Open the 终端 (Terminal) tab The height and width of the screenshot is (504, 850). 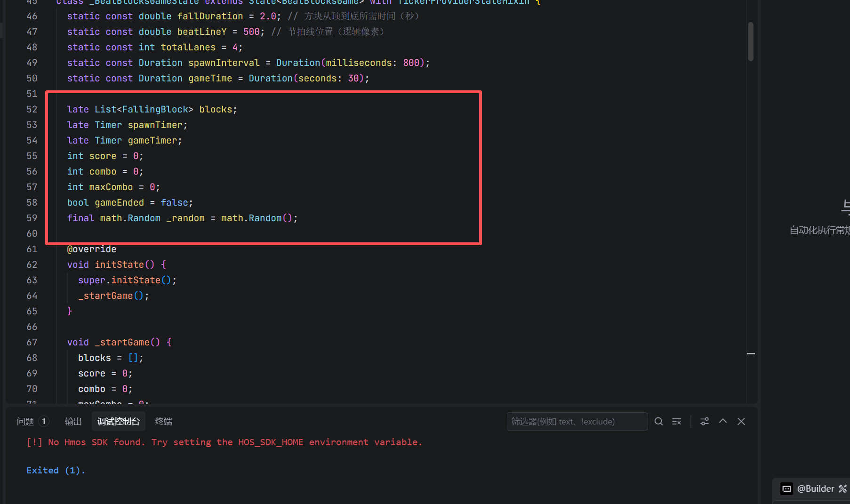(164, 421)
